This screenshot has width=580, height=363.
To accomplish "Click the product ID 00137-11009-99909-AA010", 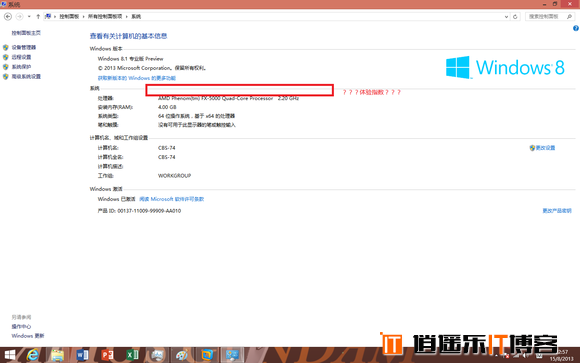I will coord(149,211).
